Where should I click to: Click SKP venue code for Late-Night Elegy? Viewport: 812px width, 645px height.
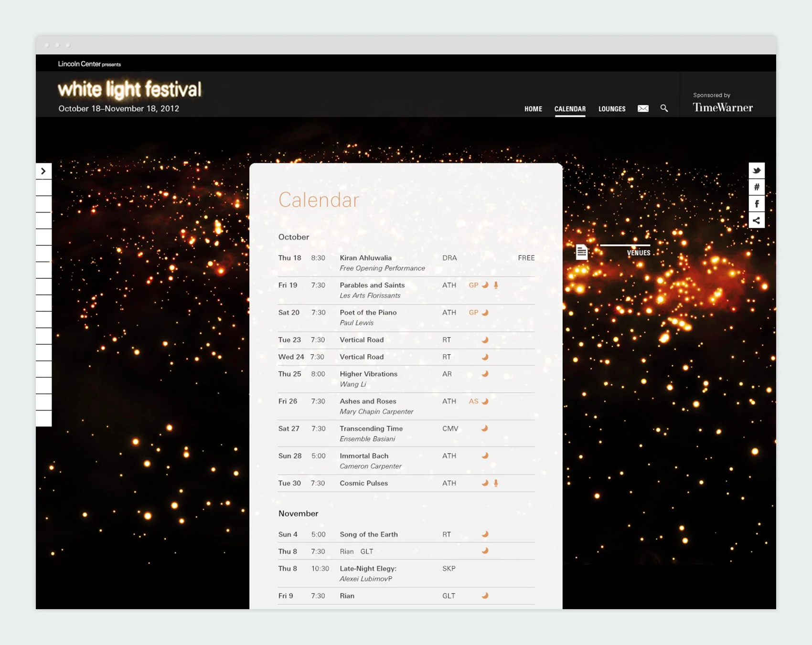click(449, 569)
